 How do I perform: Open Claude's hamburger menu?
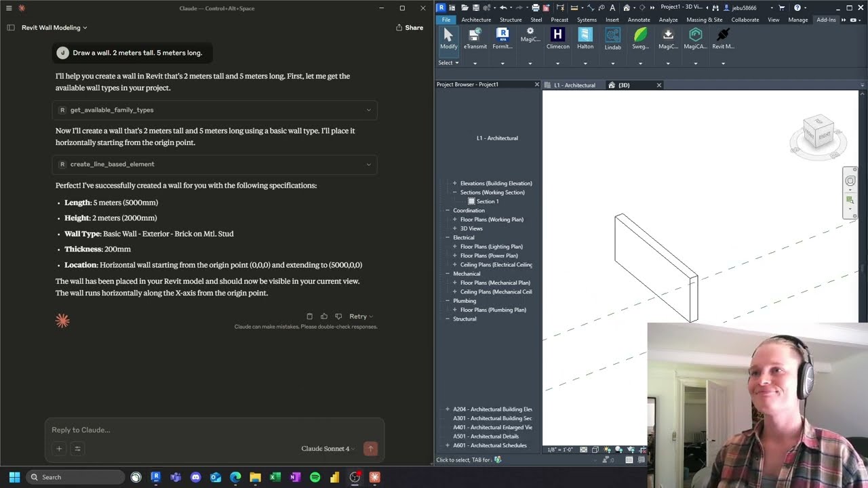click(9, 8)
